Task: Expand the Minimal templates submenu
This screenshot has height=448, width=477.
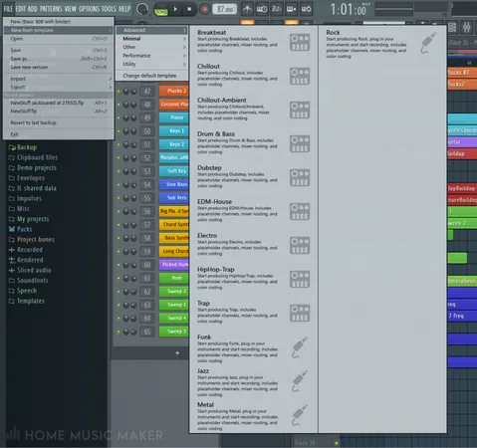Action: (152, 39)
